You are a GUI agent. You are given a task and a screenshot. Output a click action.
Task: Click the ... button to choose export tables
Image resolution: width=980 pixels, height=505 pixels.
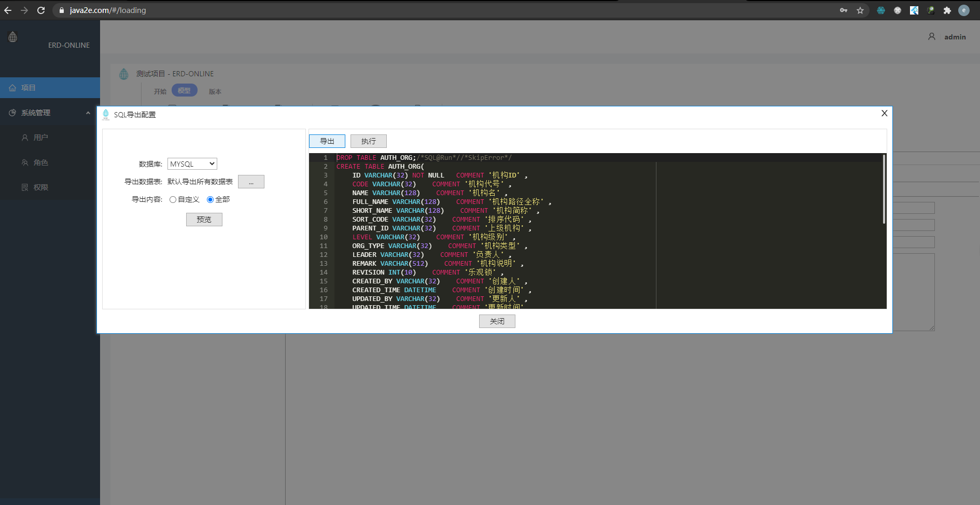click(251, 182)
